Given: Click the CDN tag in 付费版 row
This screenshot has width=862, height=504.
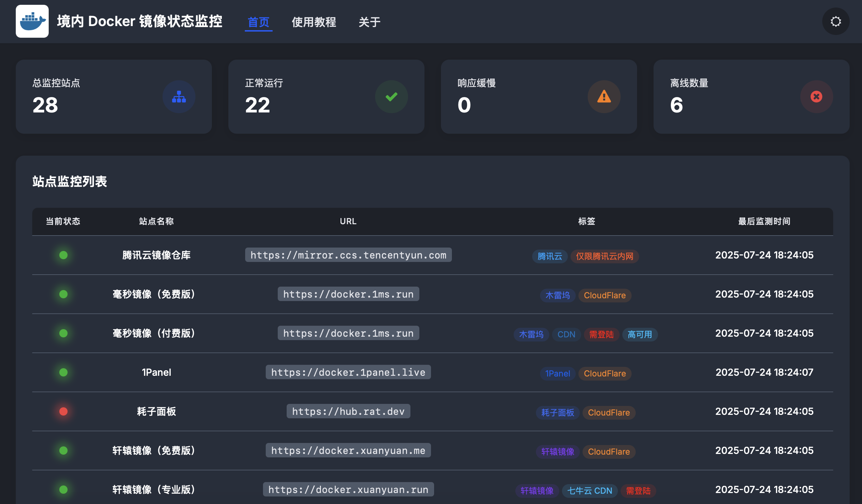Looking at the screenshot, I should pyautogui.click(x=566, y=335).
